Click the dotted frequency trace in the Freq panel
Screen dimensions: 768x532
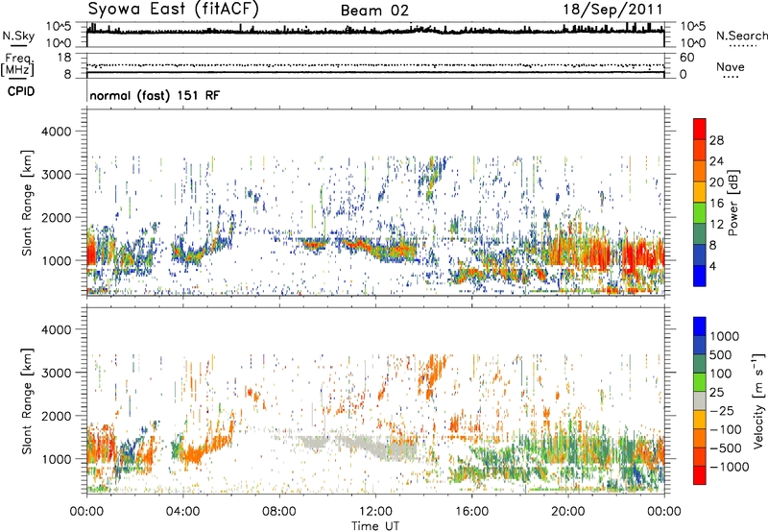(375, 65)
